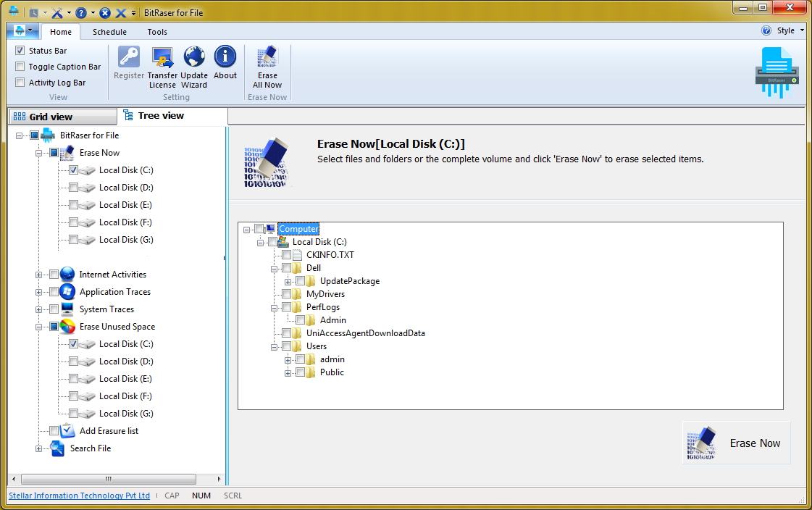812x510 pixels.
Task: Check Local Disk (E:) under Erase Now
Action: (74, 205)
